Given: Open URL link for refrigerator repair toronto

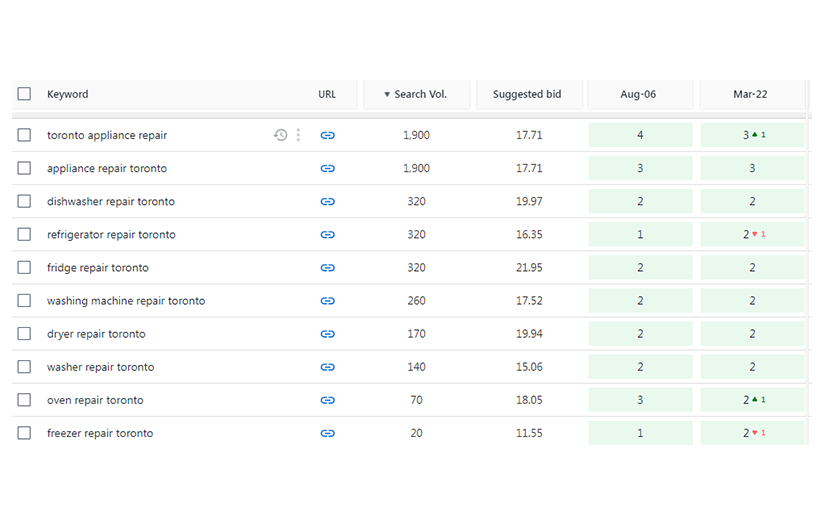Looking at the screenshot, I should (327, 235).
